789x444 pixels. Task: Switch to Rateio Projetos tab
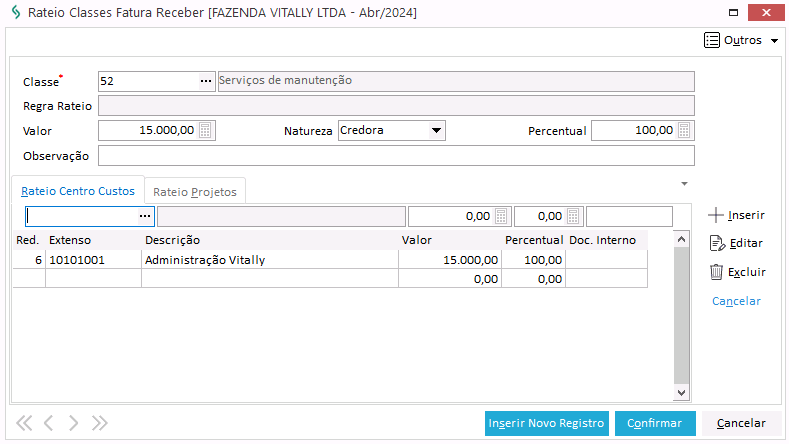tap(195, 192)
